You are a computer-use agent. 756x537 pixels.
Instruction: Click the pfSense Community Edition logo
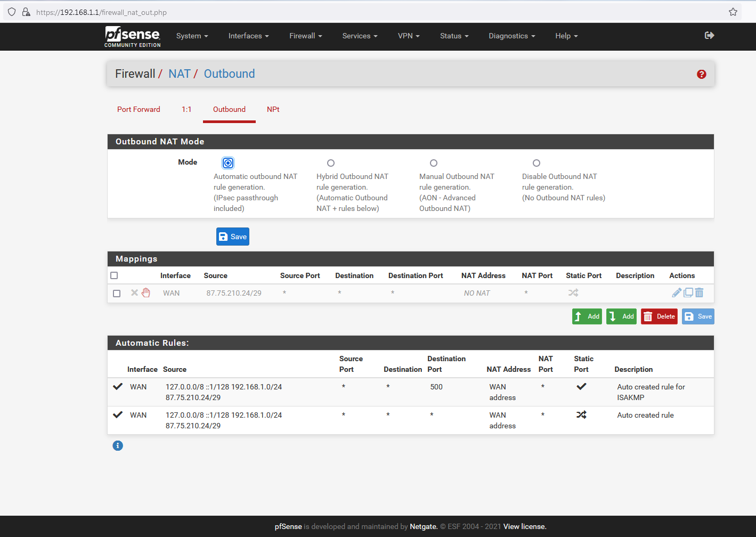click(x=132, y=37)
